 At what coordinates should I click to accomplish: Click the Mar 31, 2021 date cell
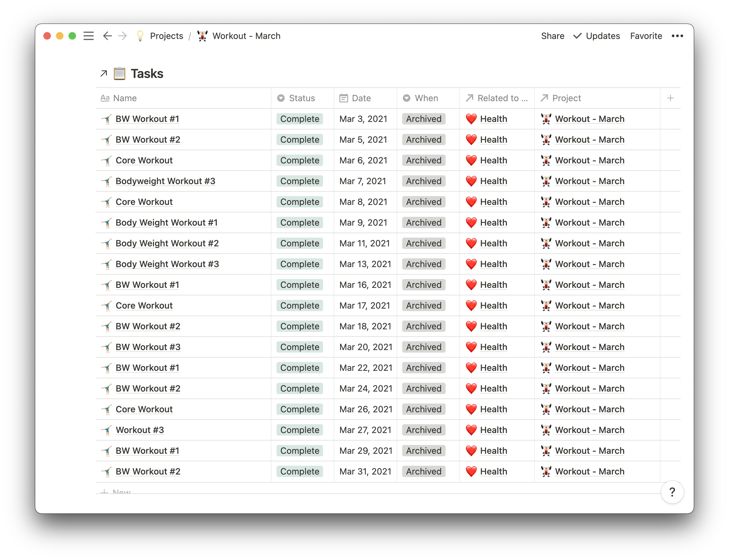(365, 471)
